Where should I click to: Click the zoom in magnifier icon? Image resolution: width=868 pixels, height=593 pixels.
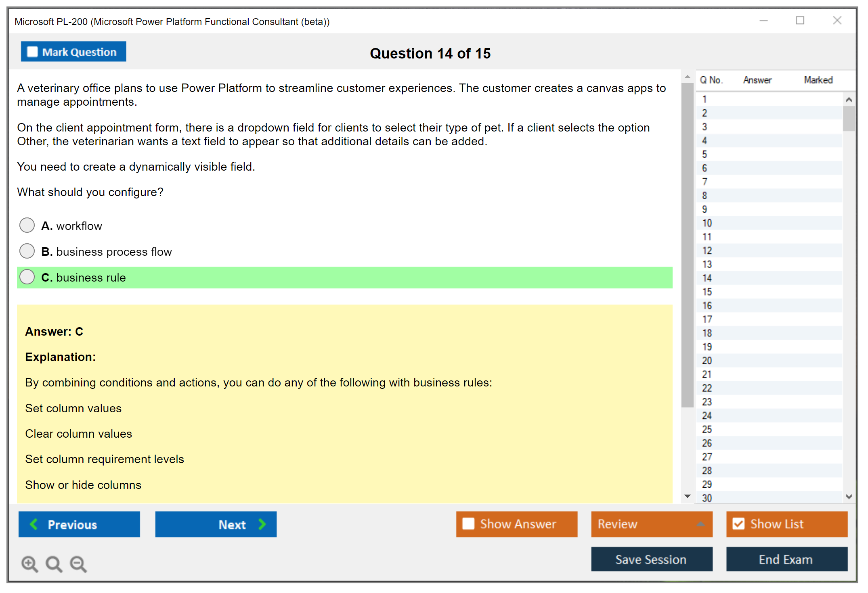pyautogui.click(x=29, y=564)
